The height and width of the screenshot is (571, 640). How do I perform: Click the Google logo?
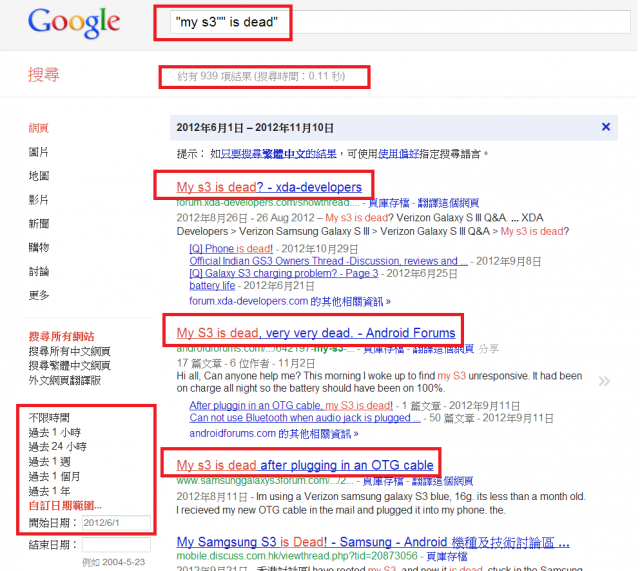click(74, 22)
